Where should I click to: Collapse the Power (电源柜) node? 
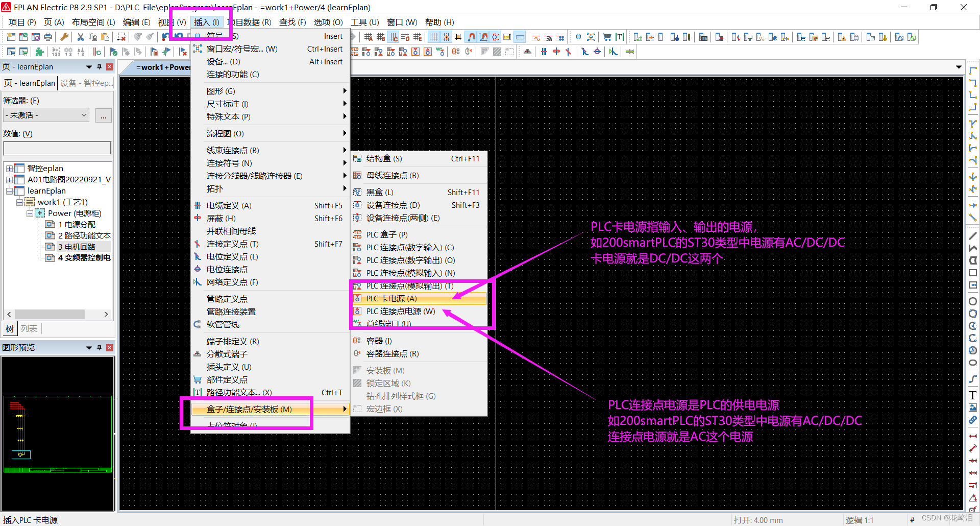[30, 213]
